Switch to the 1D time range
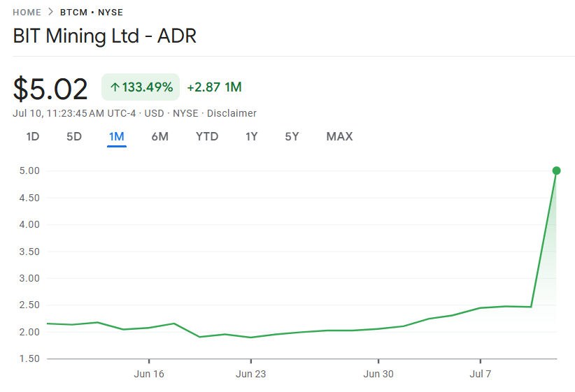The height and width of the screenshot is (392, 575). point(33,137)
